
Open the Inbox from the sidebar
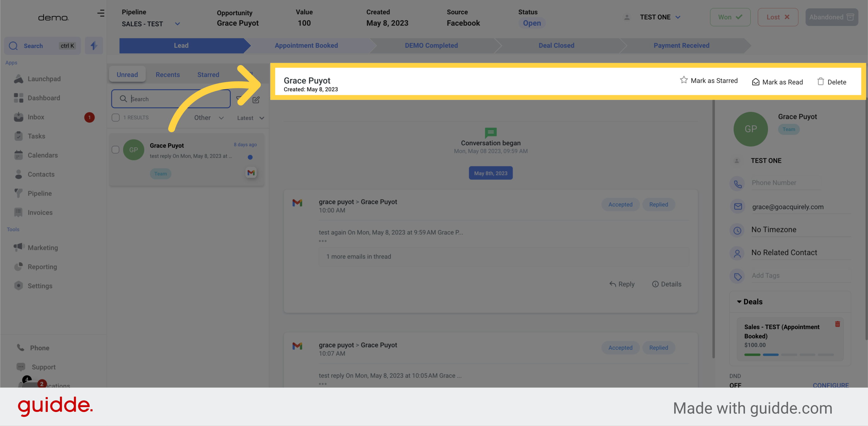pos(36,117)
